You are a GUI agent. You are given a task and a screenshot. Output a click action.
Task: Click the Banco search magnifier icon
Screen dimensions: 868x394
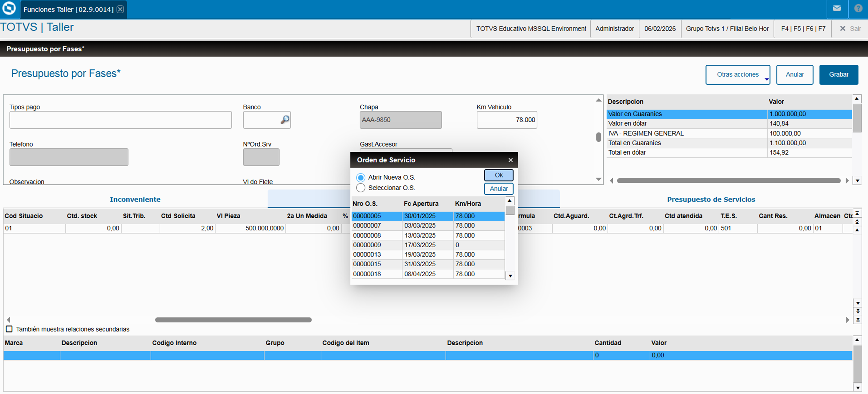285,120
